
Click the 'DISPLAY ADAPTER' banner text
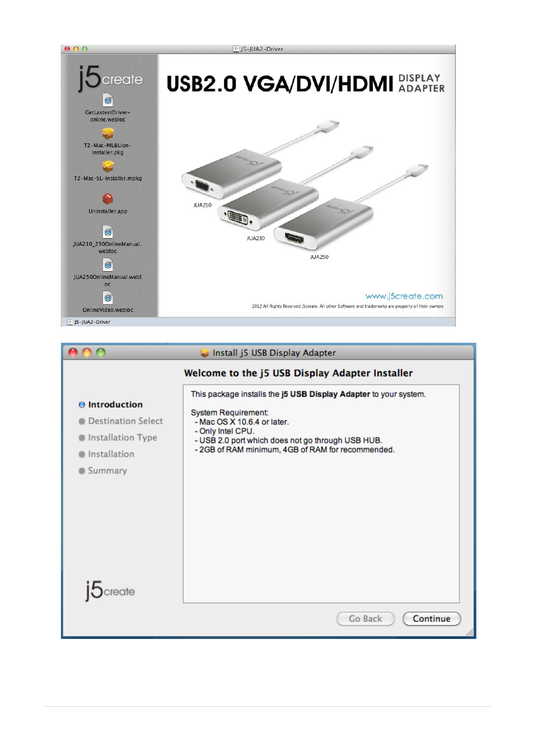(x=421, y=83)
